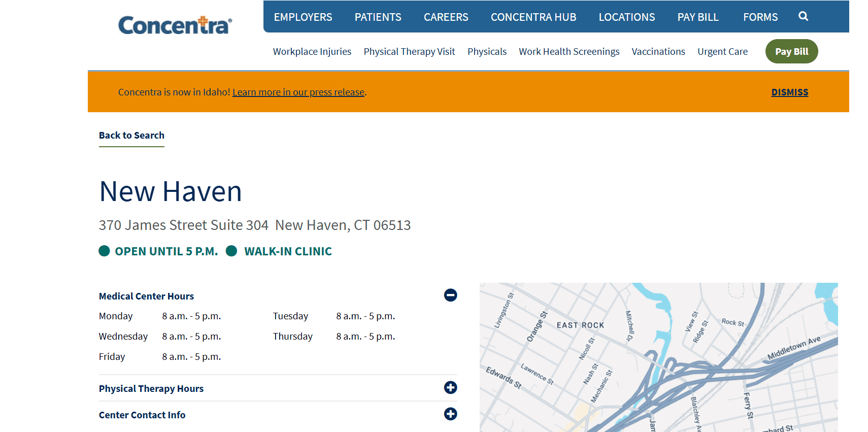Click the Center Contact Info heading
Screen dimensions: 868x432
pyautogui.click(x=142, y=415)
